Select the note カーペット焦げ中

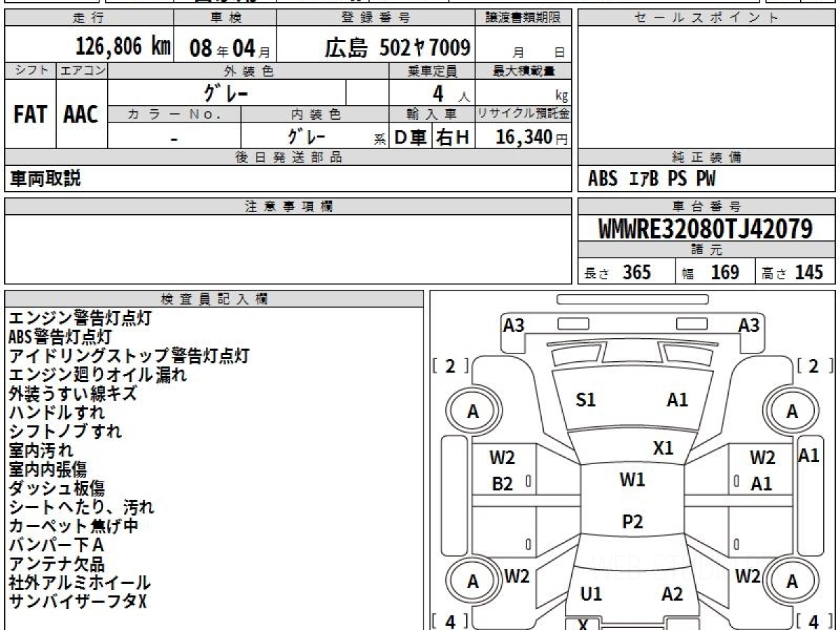click(73, 526)
